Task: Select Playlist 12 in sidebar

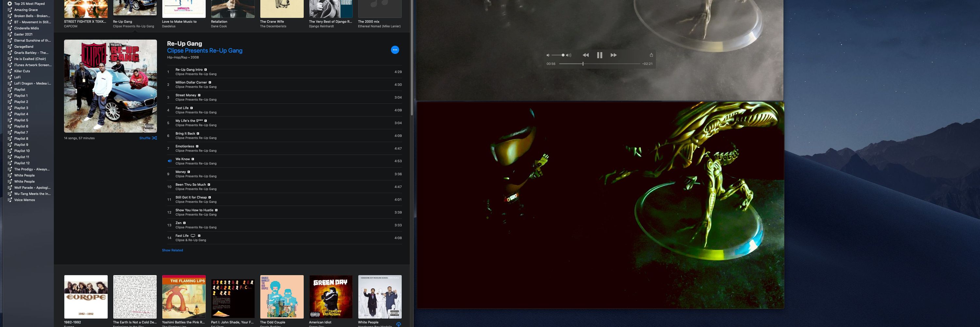Action: click(x=22, y=163)
